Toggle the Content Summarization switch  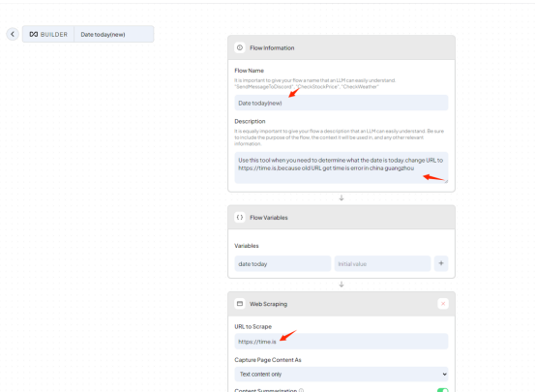click(x=442, y=390)
